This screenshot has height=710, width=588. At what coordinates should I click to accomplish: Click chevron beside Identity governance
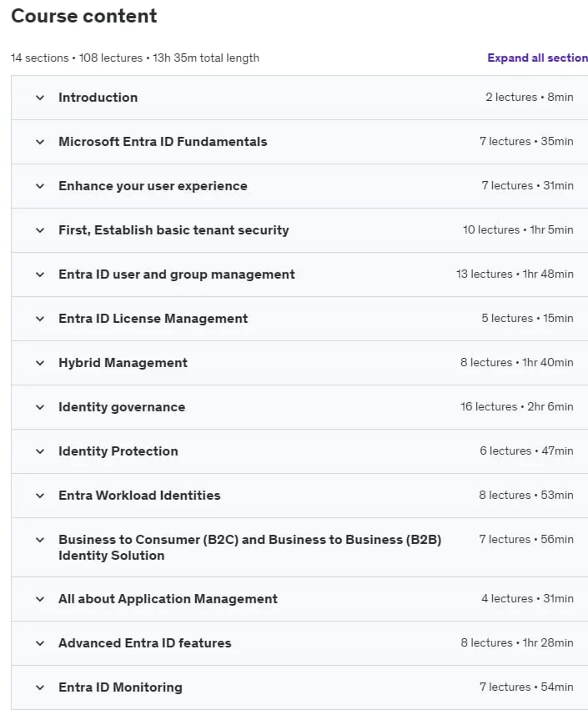40,407
